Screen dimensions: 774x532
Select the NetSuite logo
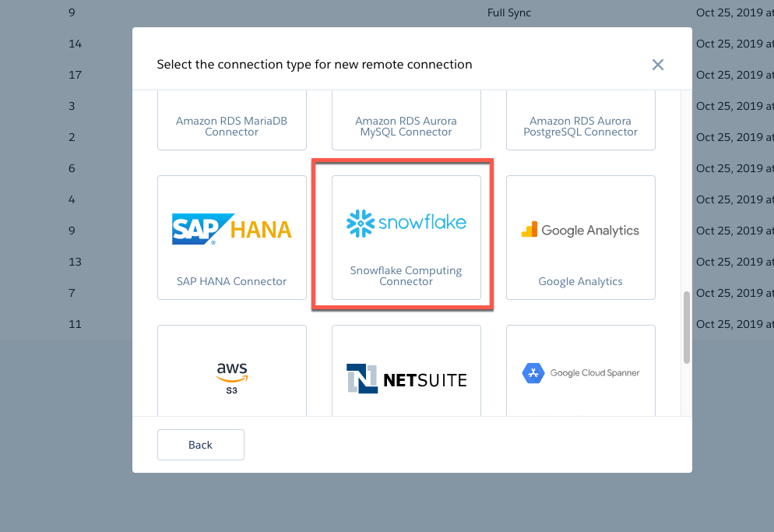click(x=406, y=379)
